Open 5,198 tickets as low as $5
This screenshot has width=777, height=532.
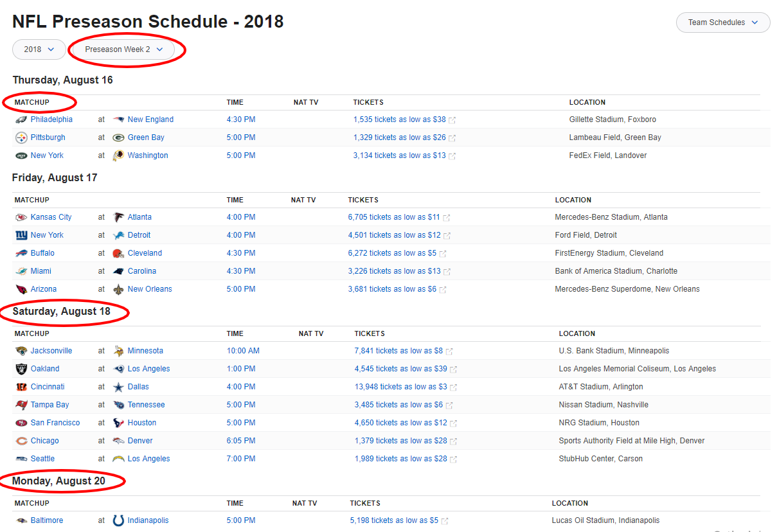coord(394,520)
